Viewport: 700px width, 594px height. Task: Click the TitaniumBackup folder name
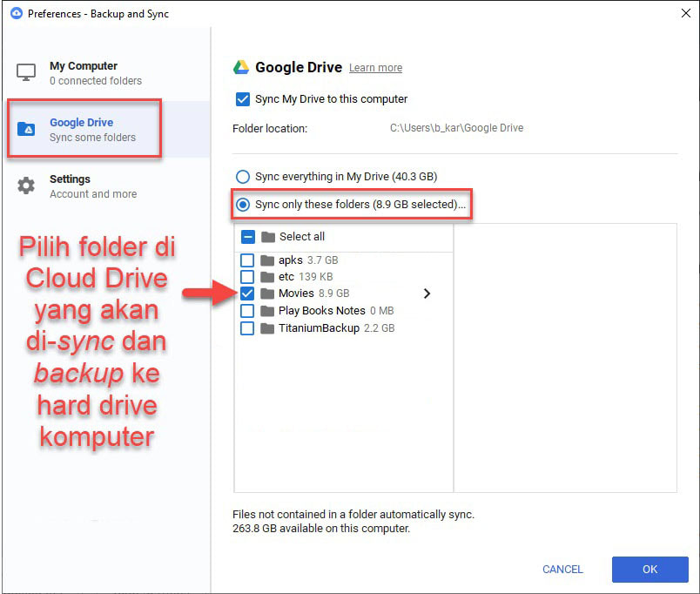(x=320, y=328)
